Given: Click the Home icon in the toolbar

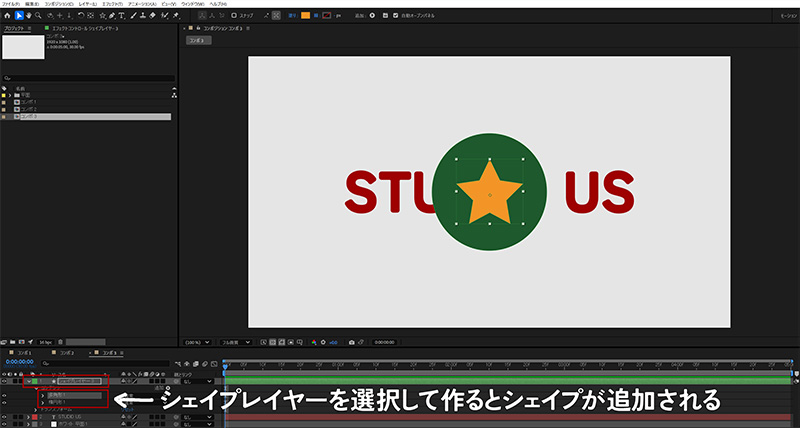Looking at the screenshot, I should point(7,16).
